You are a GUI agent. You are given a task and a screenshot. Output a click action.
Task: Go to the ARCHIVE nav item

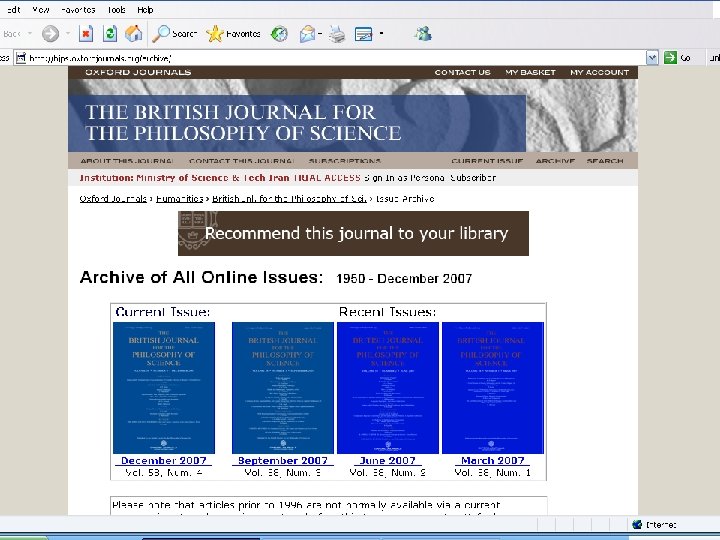(555, 161)
